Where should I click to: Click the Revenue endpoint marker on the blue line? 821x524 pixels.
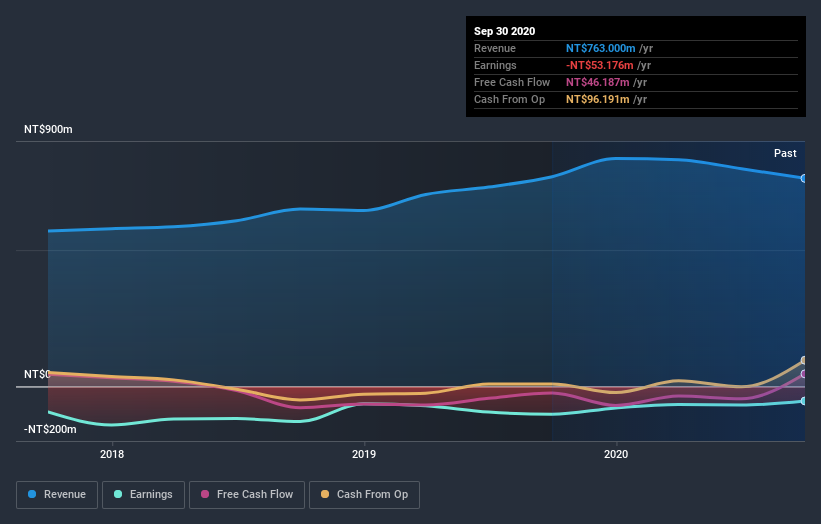point(803,179)
